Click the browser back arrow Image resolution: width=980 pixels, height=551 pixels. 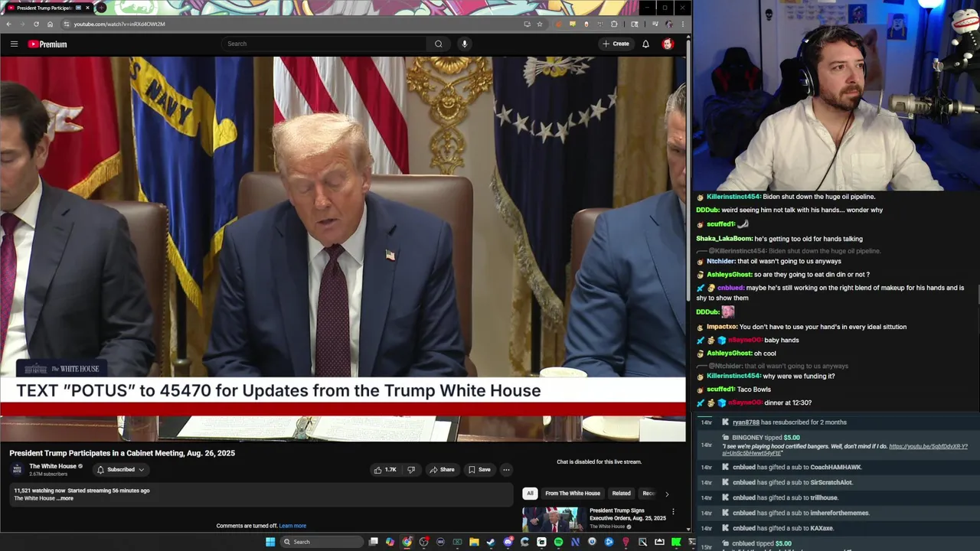[x=8, y=24]
